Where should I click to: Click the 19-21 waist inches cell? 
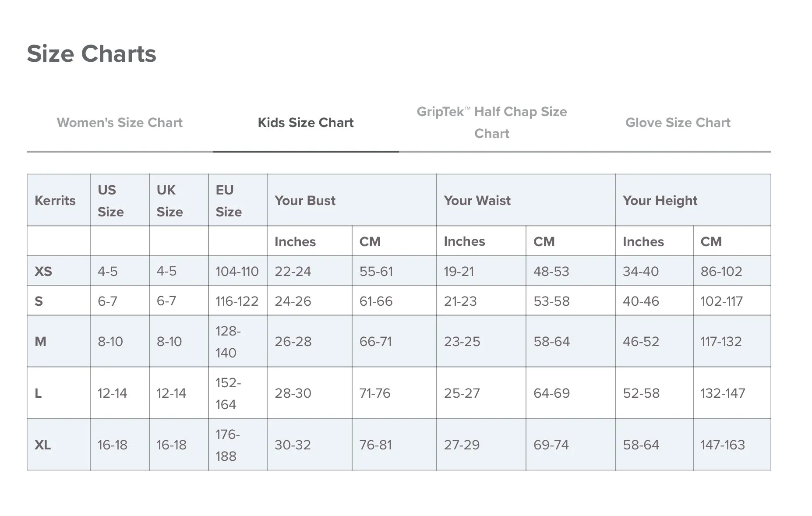click(481, 271)
